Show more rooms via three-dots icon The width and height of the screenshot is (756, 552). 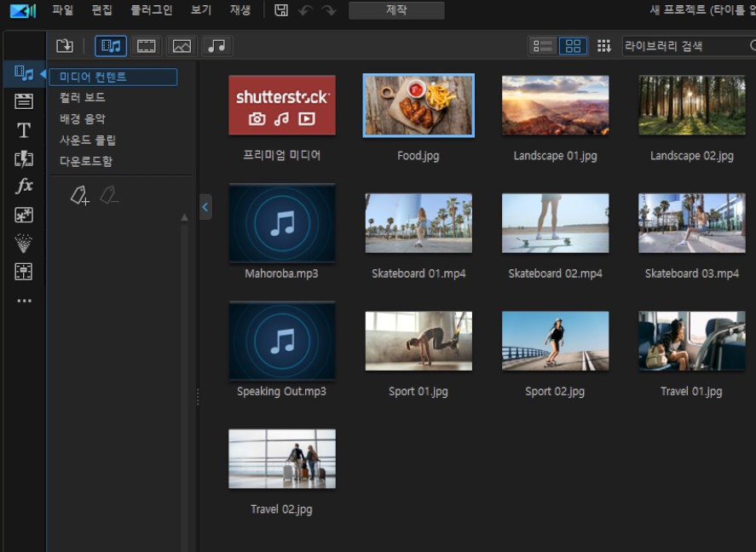coord(24,301)
